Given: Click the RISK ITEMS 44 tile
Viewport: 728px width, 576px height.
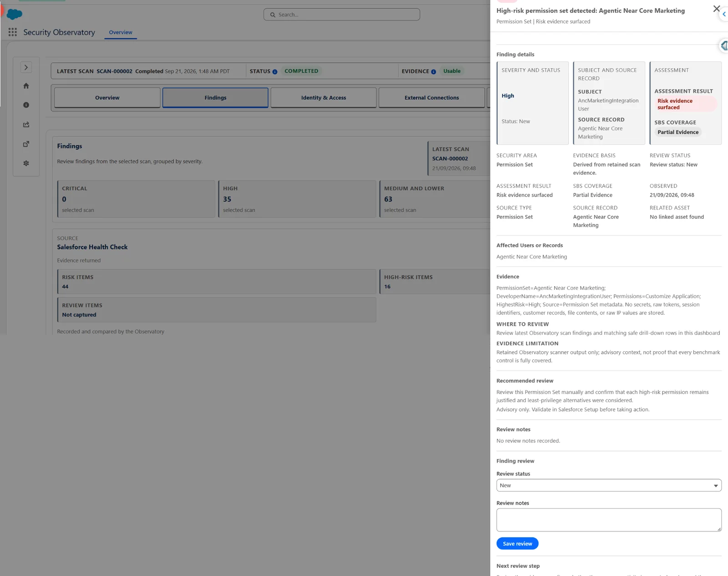Looking at the screenshot, I should (x=217, y=282).
